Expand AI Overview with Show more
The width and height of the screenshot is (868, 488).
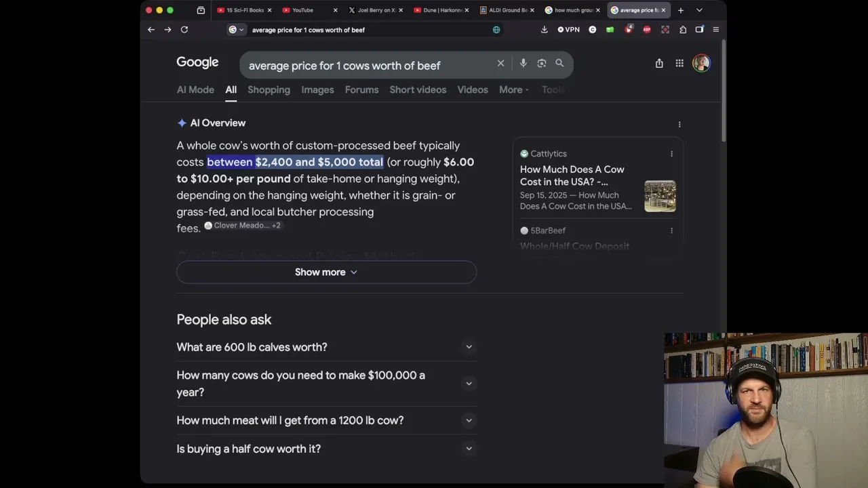(326, 272)
